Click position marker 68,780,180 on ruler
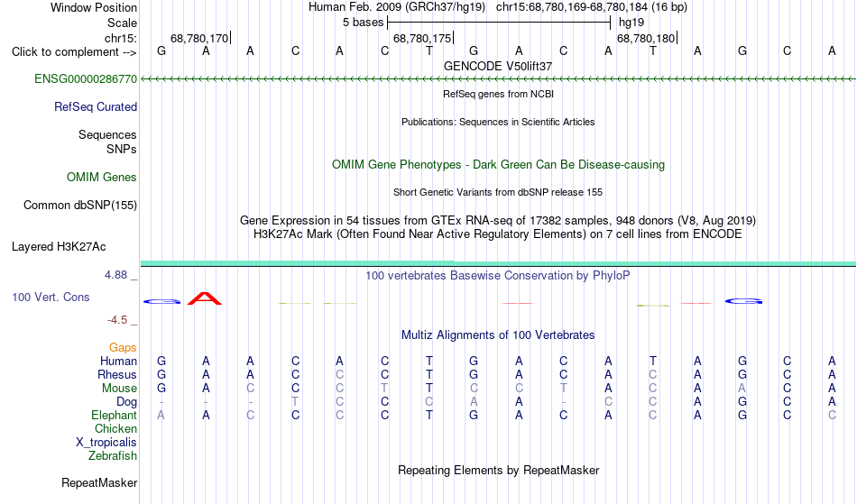 647,38
